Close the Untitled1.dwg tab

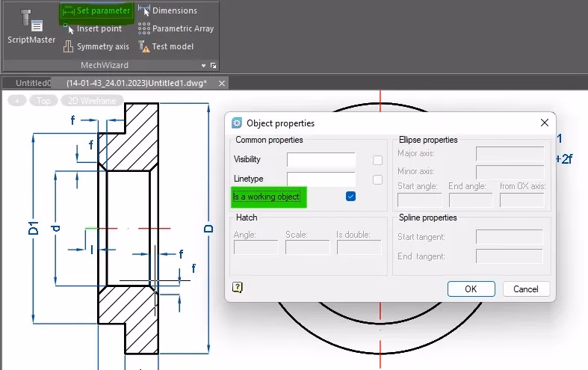tap(222, 83)
